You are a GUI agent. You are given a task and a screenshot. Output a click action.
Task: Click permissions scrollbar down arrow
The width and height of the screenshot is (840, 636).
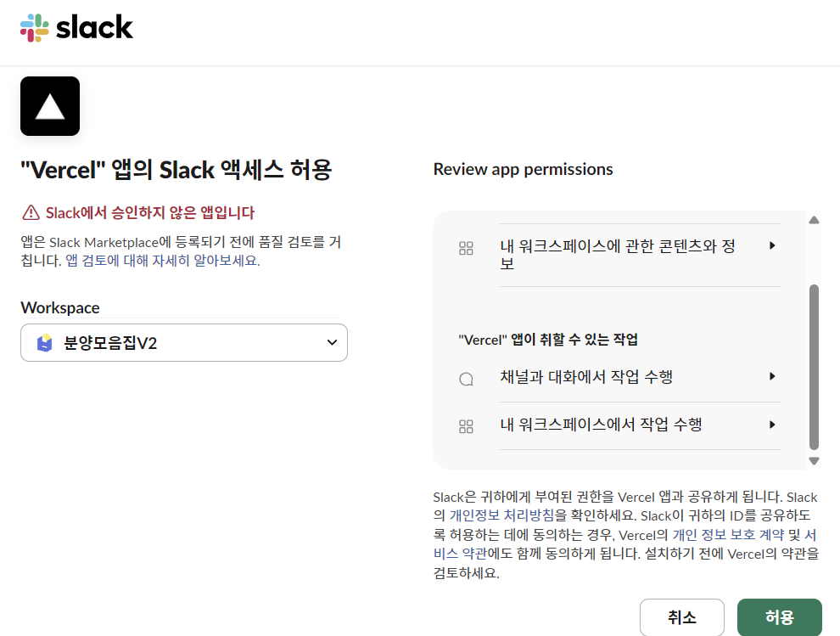point(814,461)
